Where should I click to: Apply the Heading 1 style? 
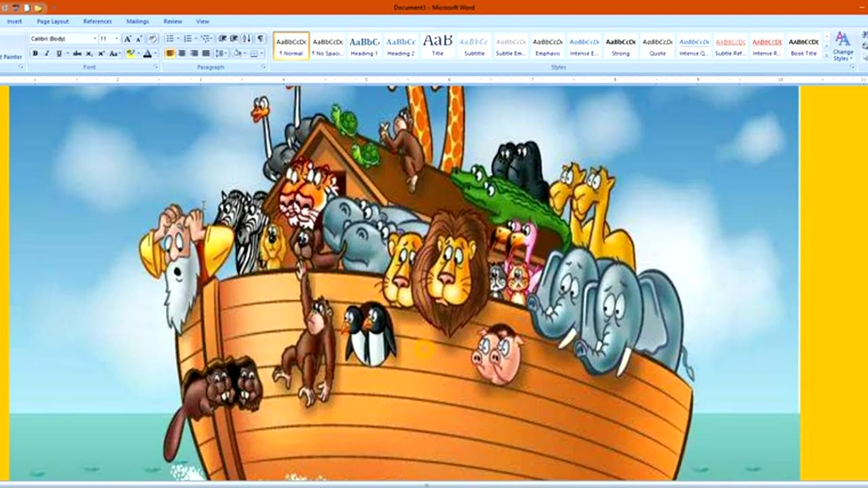tap(365, 45)
